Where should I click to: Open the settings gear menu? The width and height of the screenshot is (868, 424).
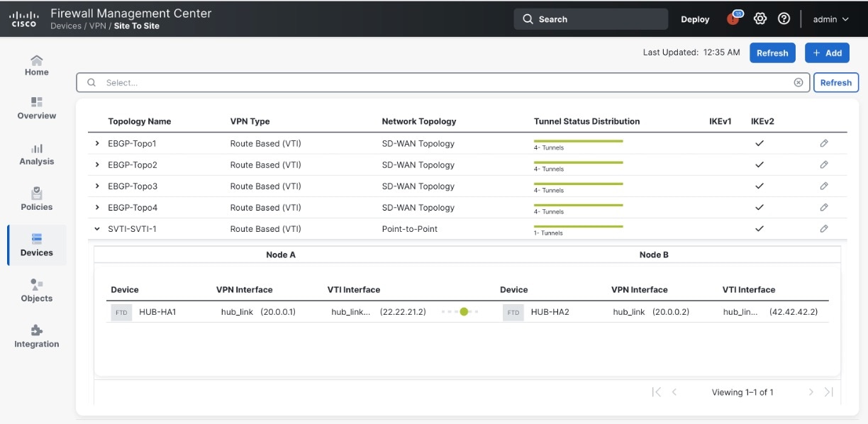pos(760,19)
